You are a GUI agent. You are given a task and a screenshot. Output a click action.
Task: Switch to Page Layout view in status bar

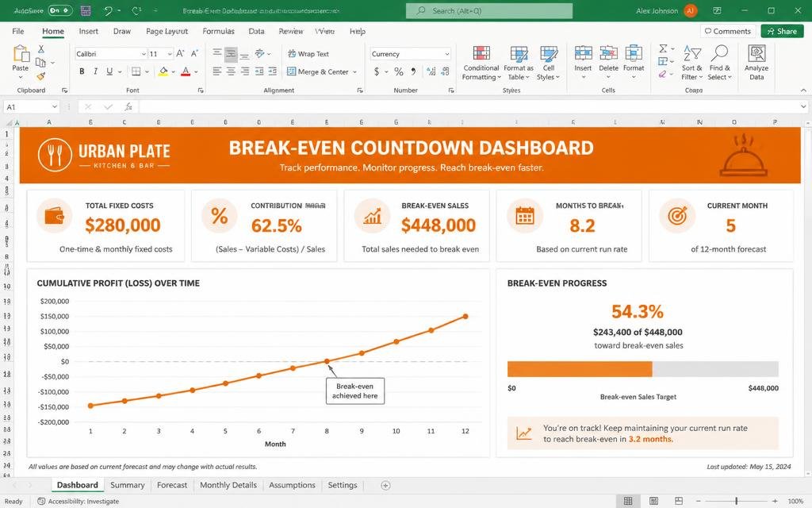click(x=653, y=502)
